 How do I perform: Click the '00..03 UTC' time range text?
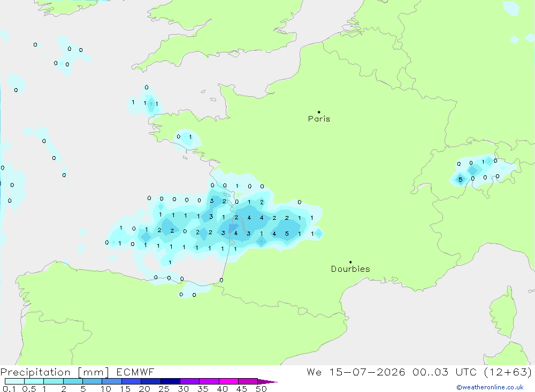pos(444,372)
